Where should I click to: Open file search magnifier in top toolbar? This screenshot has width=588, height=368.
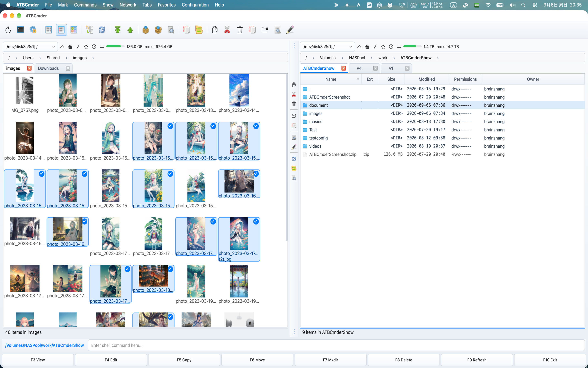click(171, 30)
